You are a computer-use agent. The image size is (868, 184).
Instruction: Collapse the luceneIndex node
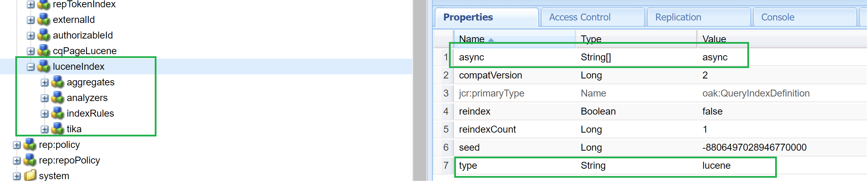click(x=31, y=67)
